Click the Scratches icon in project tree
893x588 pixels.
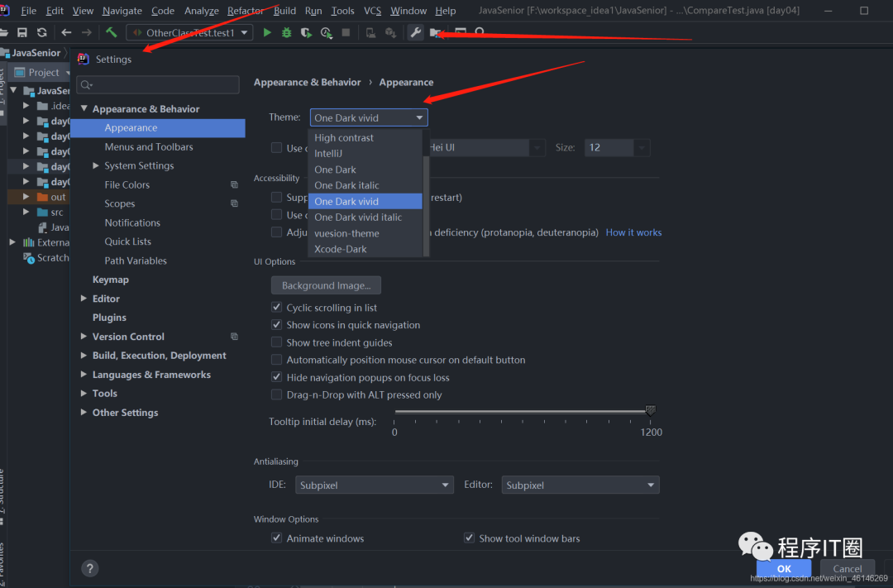click(28, 257)
